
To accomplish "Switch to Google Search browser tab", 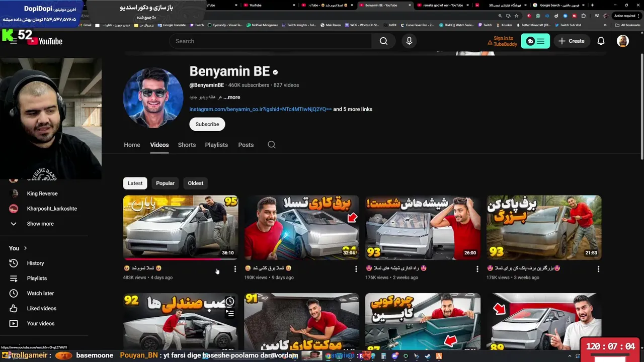I will pyautogui.click(x=558, y=5).
